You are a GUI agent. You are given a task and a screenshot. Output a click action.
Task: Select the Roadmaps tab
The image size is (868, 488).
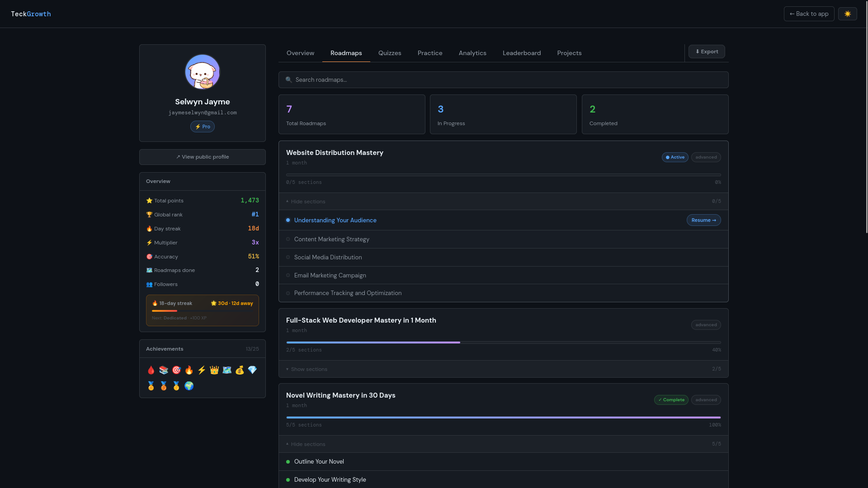coord(346,53)
